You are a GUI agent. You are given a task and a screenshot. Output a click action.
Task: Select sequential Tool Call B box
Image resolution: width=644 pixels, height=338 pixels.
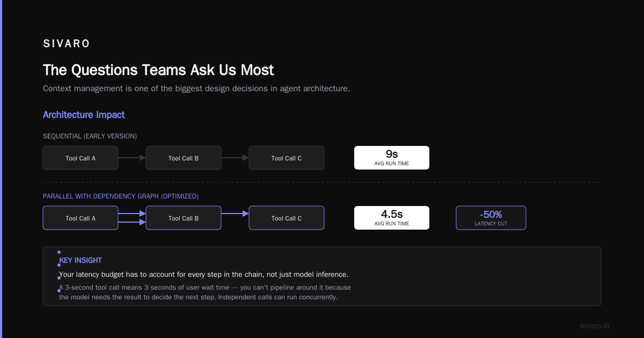click(x=184, y=158)
